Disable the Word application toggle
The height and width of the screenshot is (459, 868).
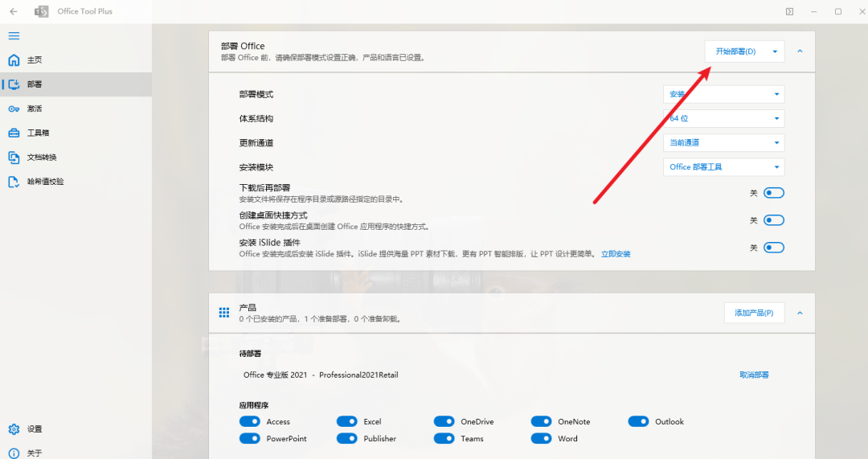click(x=542, y=439)
